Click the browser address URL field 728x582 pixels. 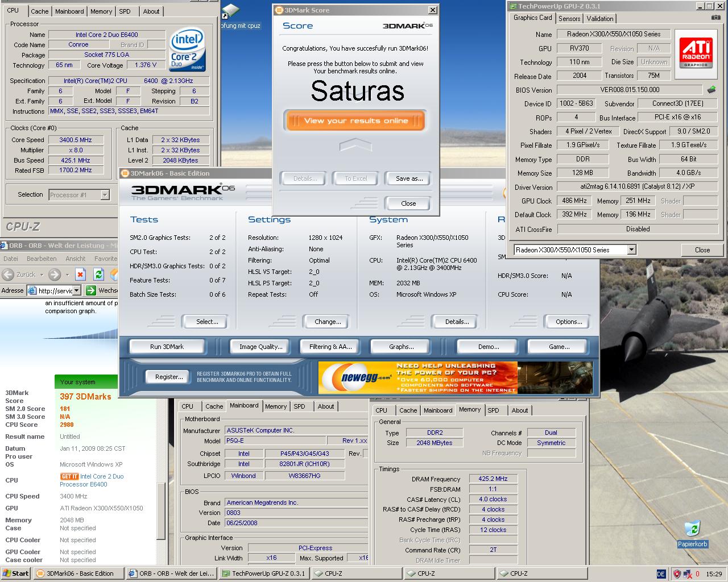[x=56, y=290]
